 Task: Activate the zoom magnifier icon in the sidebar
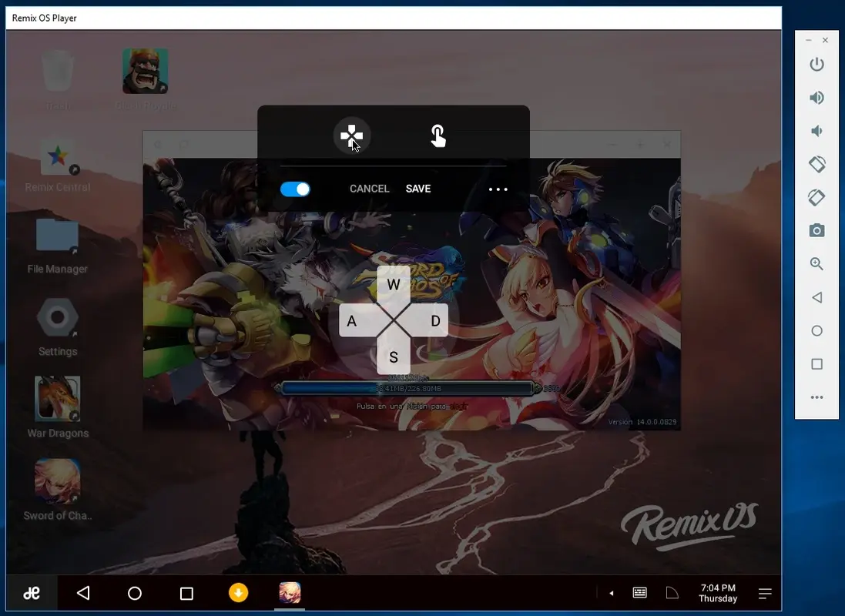pos(816,263)
